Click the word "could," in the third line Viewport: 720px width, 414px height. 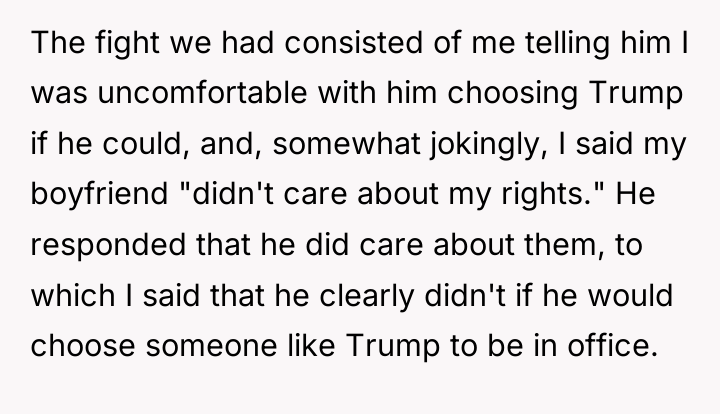pyautogui.click(x=146, y=144)
